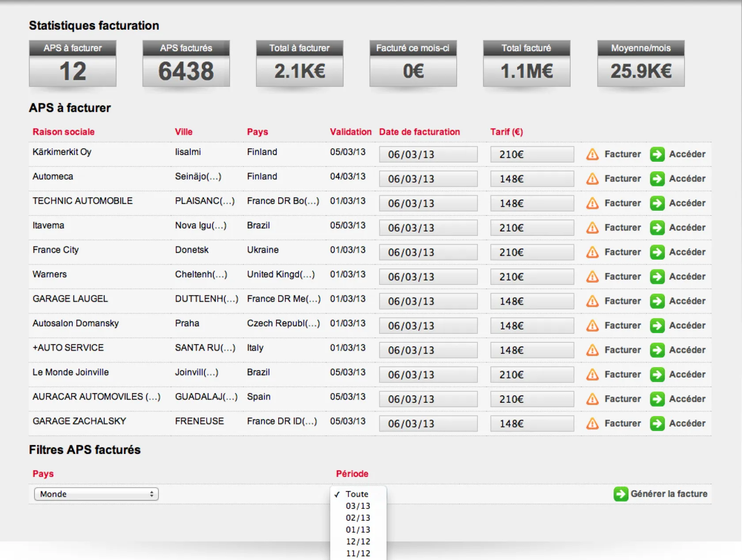742x560 pixels.
Task: Select the Toute period option
Action: 357,494
